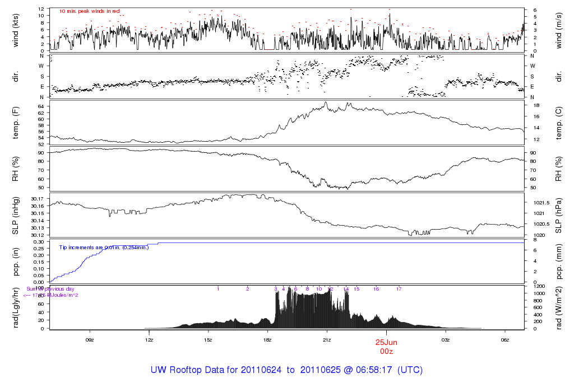Select the 'SLP (inHg)' axis label
Screen dimensions: 574x392
16,216
